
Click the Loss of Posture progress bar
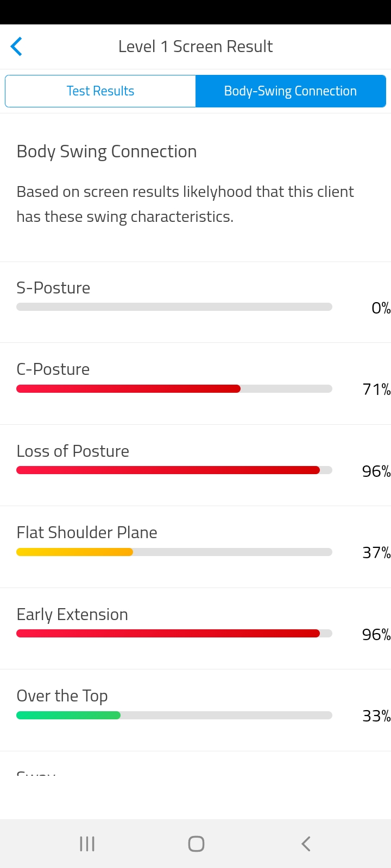168,470
